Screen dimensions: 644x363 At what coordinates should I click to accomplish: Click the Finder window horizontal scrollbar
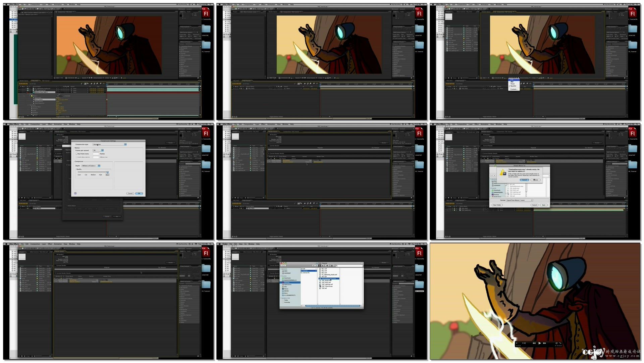coord(333,306)
